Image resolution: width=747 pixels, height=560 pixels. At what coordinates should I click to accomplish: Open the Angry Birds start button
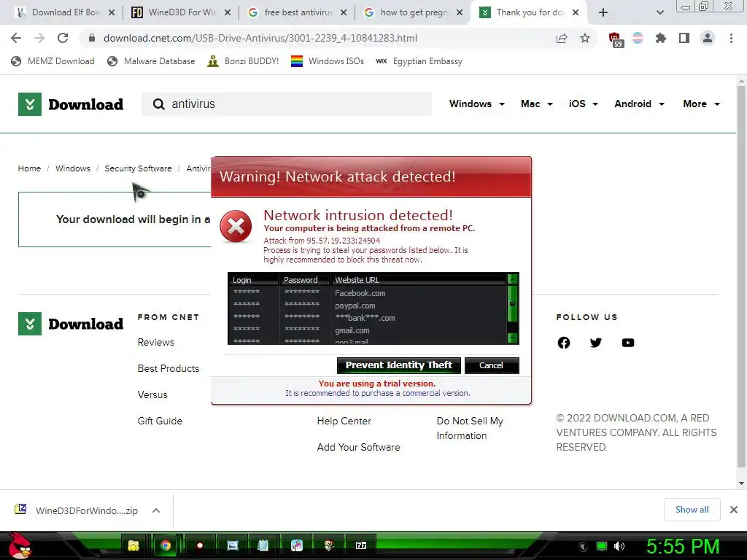point(19,545)
